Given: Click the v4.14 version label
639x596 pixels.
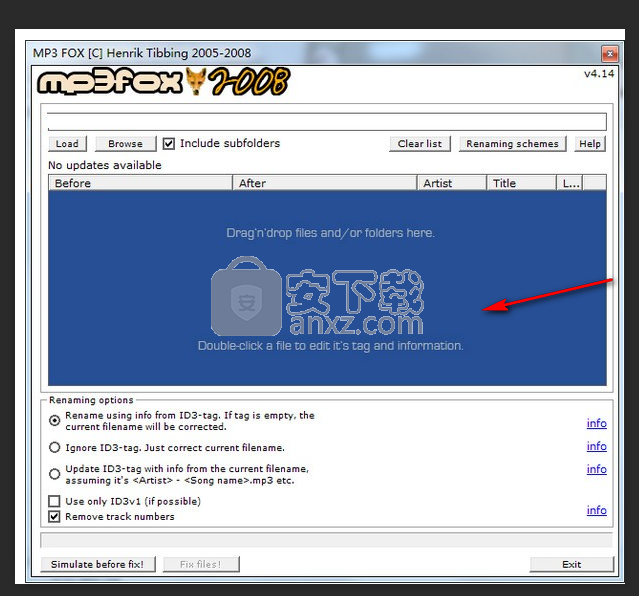Looking at the screenshot, I should pos(599,74).
